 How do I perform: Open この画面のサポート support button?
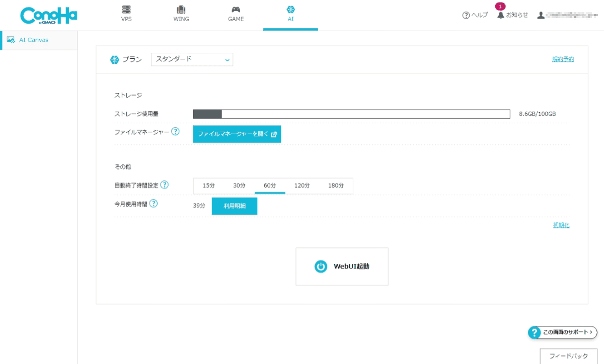point(562,332)
